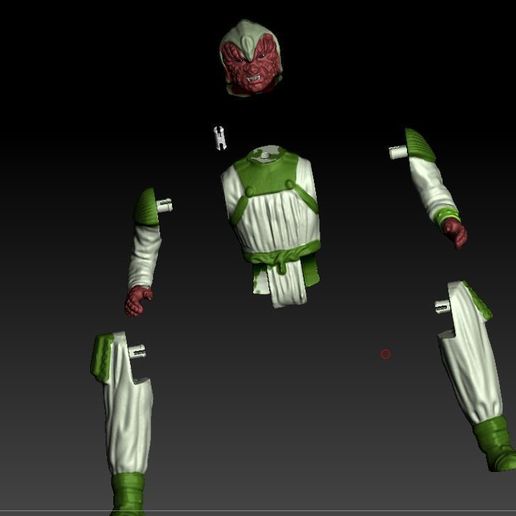The width and height of the screenshot is (516, 516).
Task: Select the red-faced head model part
Action: coord(251,58)
